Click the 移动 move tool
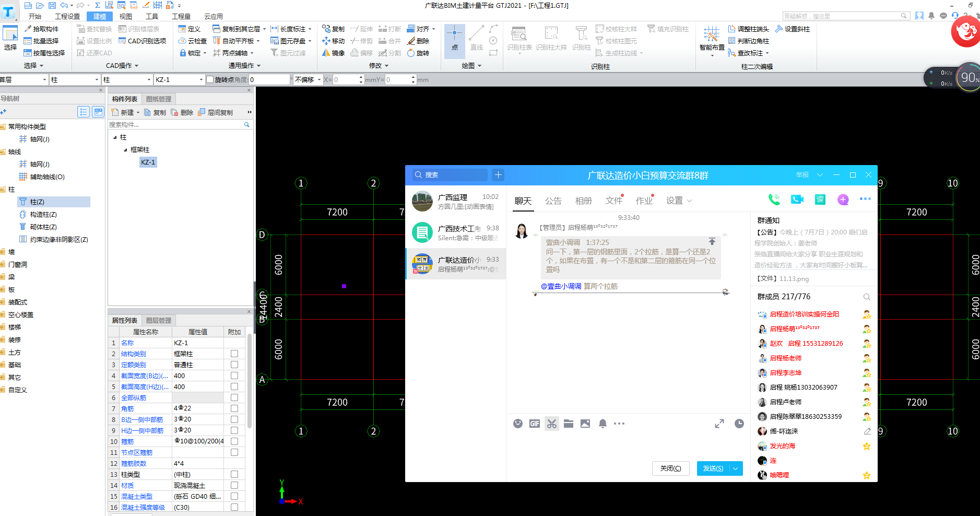The width and height of the screenshot is (980, 516). pyautogui.click(x=333, y=41)
